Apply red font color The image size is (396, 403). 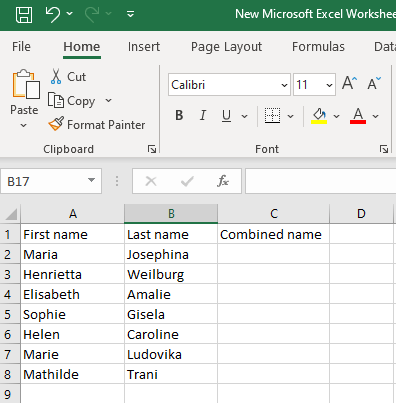(x=358, y=116)
